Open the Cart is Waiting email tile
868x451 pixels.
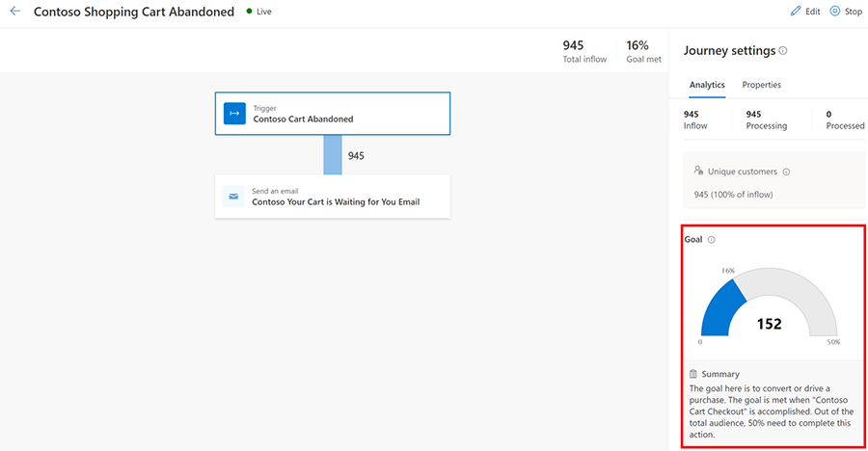click(x=332, y=197)
